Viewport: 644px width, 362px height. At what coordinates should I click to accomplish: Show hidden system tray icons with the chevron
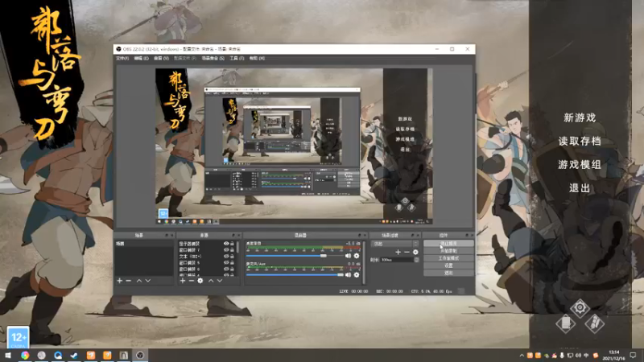(522, 356)
